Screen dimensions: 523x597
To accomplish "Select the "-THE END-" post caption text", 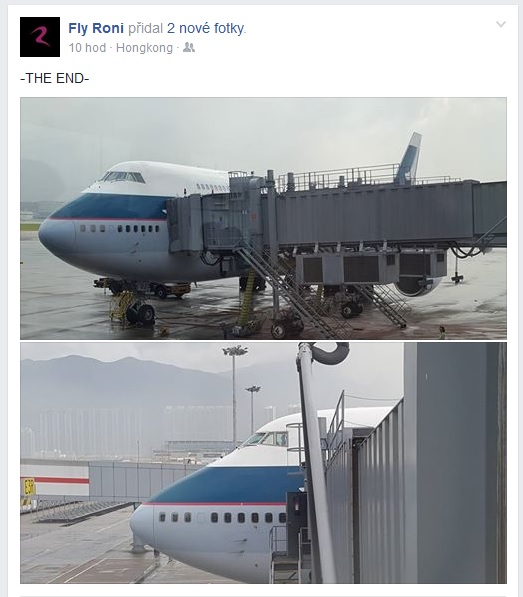I will 54,78.
